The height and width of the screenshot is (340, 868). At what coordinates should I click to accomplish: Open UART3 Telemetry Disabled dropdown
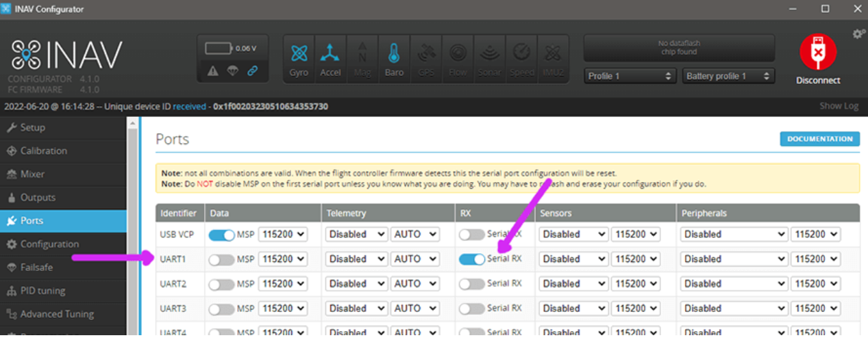[356, 308]
